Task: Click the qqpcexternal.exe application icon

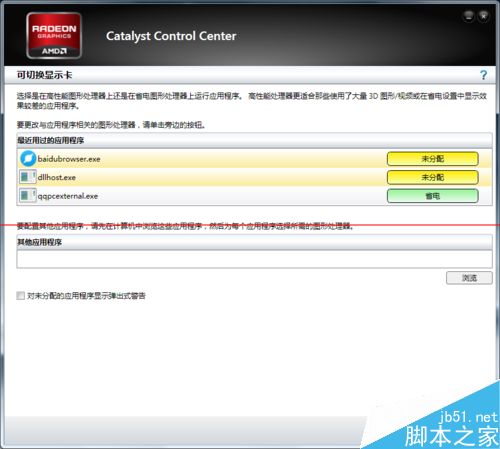Action: point(28,196)
